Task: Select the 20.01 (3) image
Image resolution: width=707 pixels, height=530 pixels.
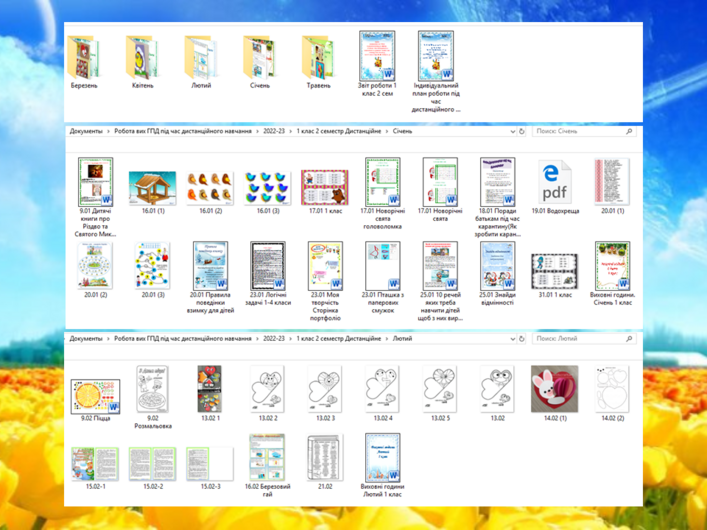Action: (x=152, y=266)
